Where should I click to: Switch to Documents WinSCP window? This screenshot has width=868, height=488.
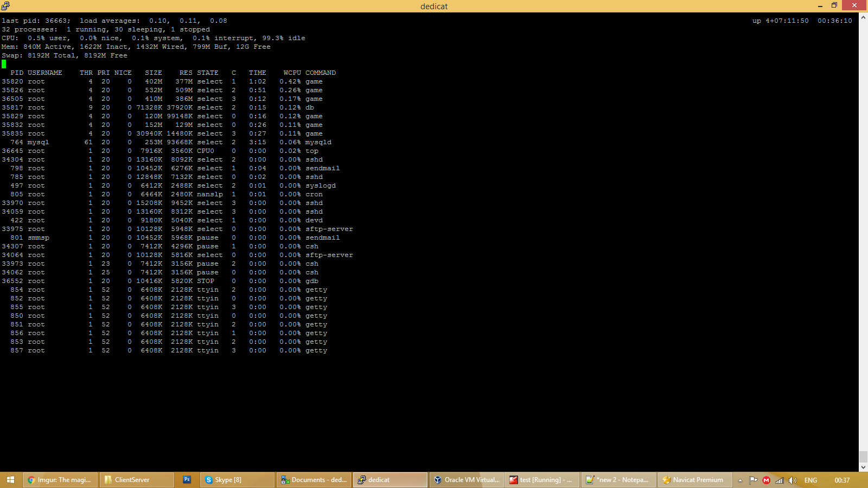pyautogui.click(x=314, y=480)
